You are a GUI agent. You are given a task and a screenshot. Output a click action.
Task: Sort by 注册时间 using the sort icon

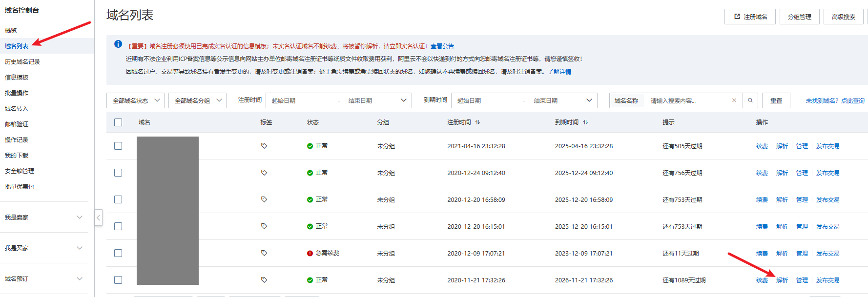coord(477,122)
